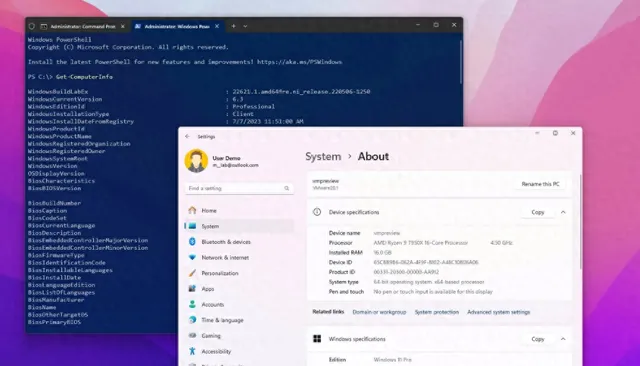The image size is (640, 366).
Task: Add a new terminal tab with plus
Action: tap(233, 26)
